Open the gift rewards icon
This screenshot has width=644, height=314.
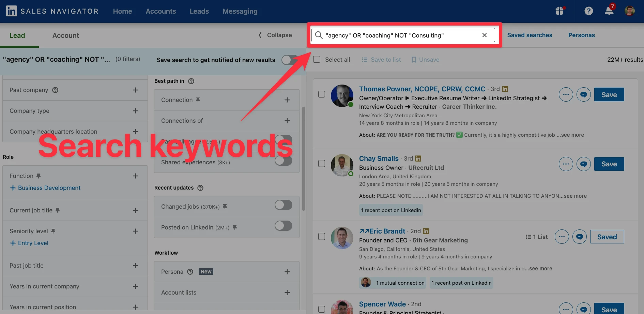[x=559, y=11]
